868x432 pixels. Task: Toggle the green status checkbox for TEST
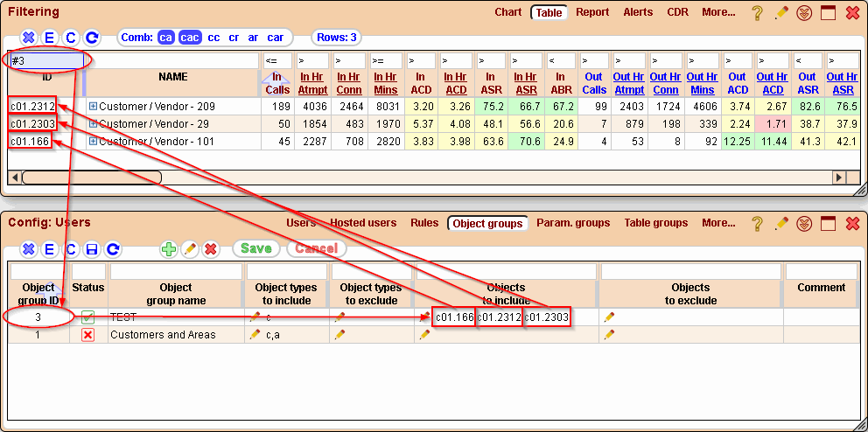87,317
